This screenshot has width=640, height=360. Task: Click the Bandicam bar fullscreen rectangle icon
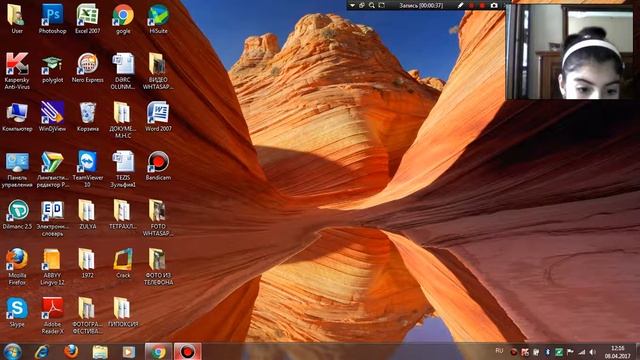pyautogui.click(x=382, y=5)
